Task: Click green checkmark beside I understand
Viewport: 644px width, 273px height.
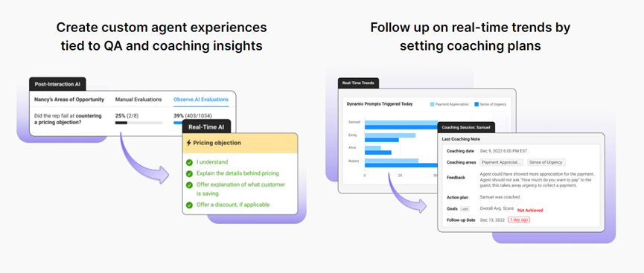Action: (x=189, y=162)
